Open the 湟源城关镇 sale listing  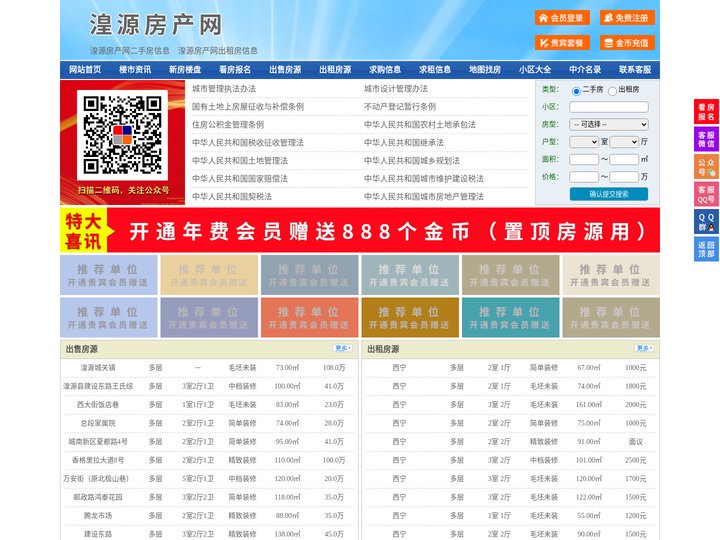coord(98,368)
